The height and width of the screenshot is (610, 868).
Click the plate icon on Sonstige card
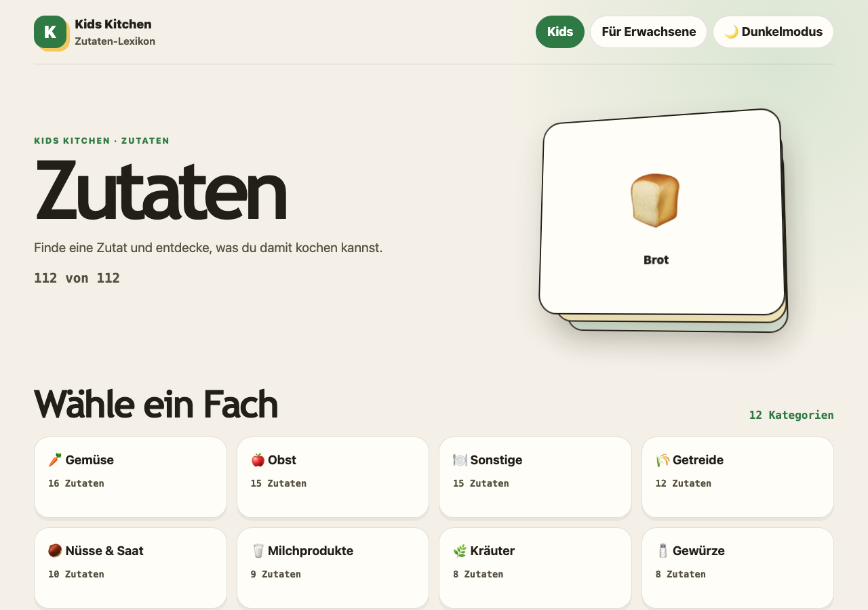point(460,460)
